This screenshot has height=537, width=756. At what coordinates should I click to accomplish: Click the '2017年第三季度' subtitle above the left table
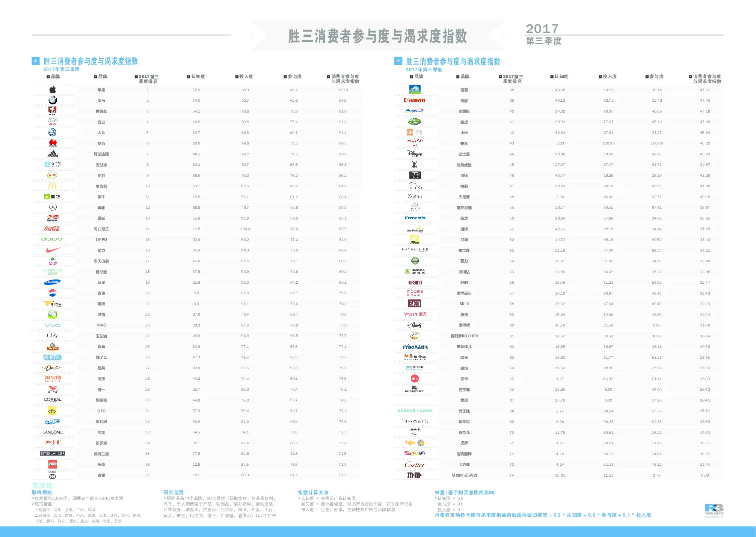[x=61, y=69]
